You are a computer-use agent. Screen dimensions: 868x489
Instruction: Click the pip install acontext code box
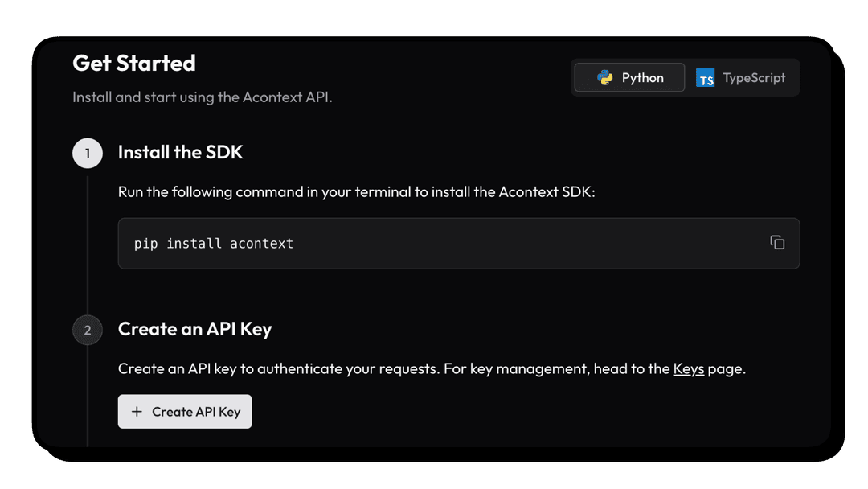tap(459, 243)
